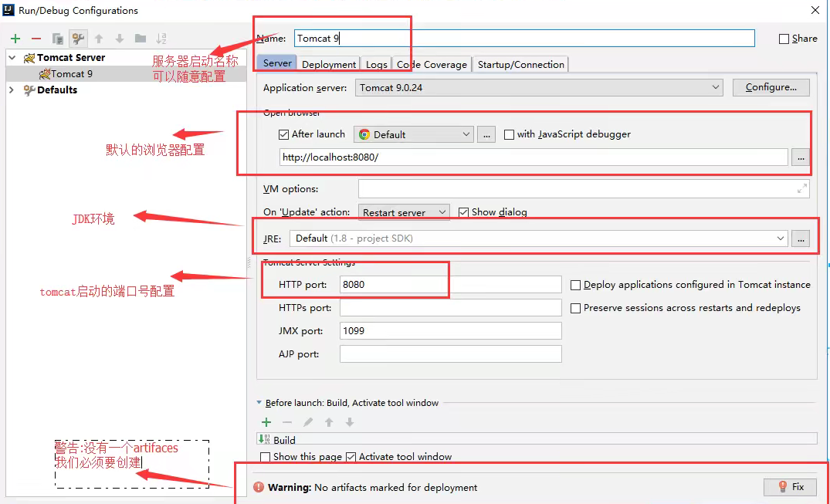830x504 pixels.
Task: Click ellipsis button beside JRE field
Action: [x=801, y=238]
